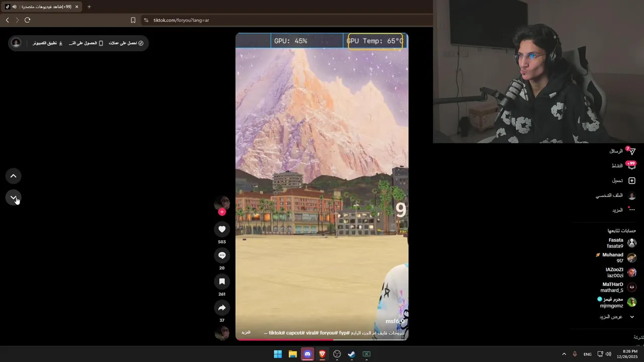Open Discord from the taskbar
644x362 pixels.
(307, 354)
